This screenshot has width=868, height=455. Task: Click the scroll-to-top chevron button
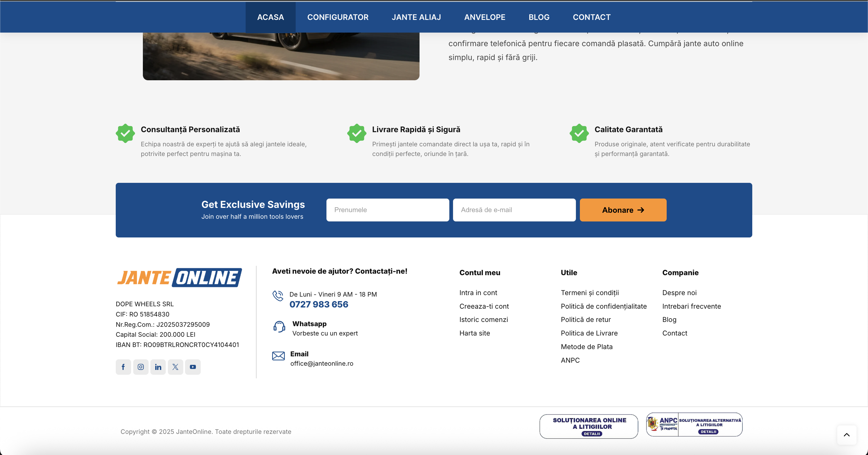point(847,435)
